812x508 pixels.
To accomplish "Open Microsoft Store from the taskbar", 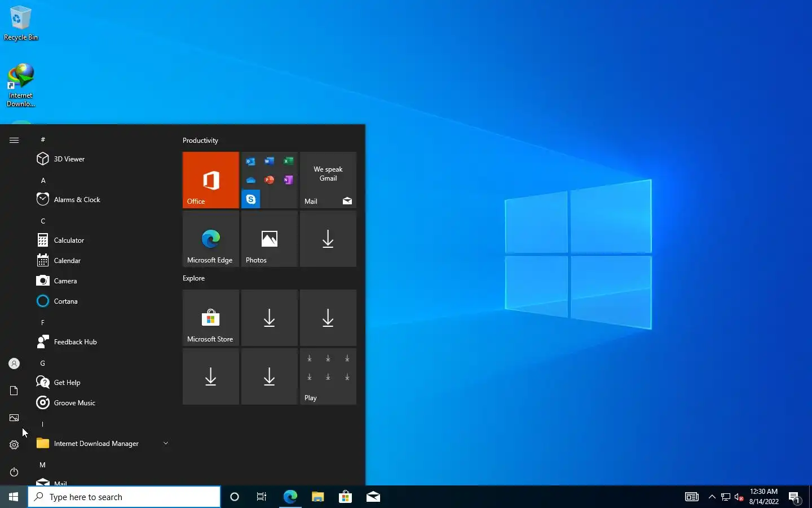I will coord(345,497).
